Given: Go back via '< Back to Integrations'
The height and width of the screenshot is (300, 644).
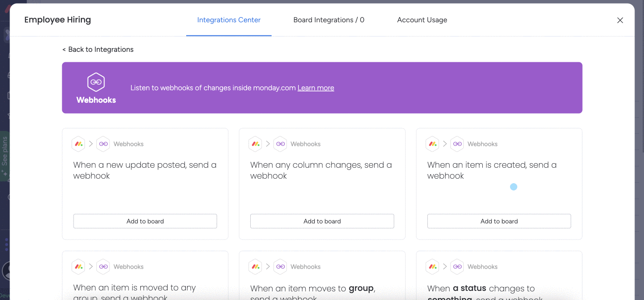Looking at the screenshot, I should tap(98, 50).
